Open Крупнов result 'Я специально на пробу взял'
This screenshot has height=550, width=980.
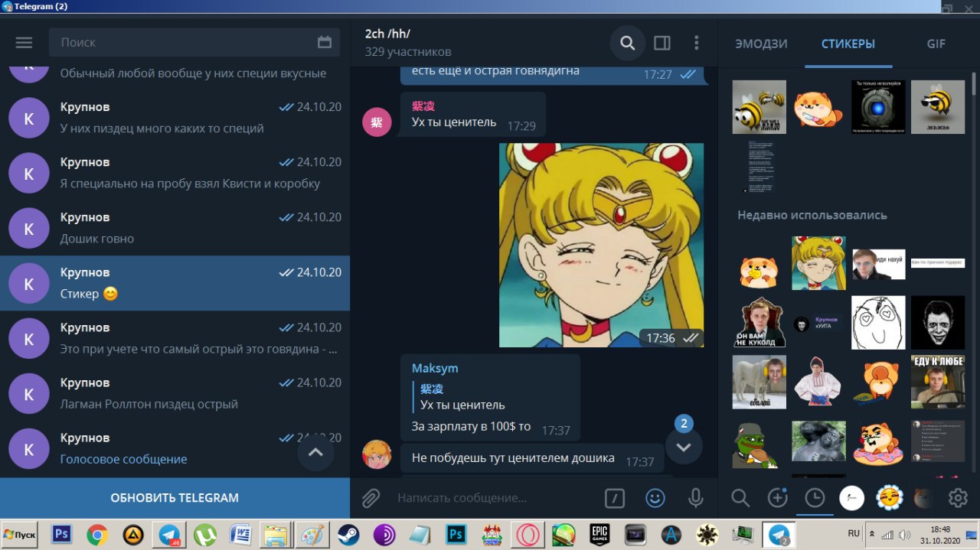pos(175,173)
